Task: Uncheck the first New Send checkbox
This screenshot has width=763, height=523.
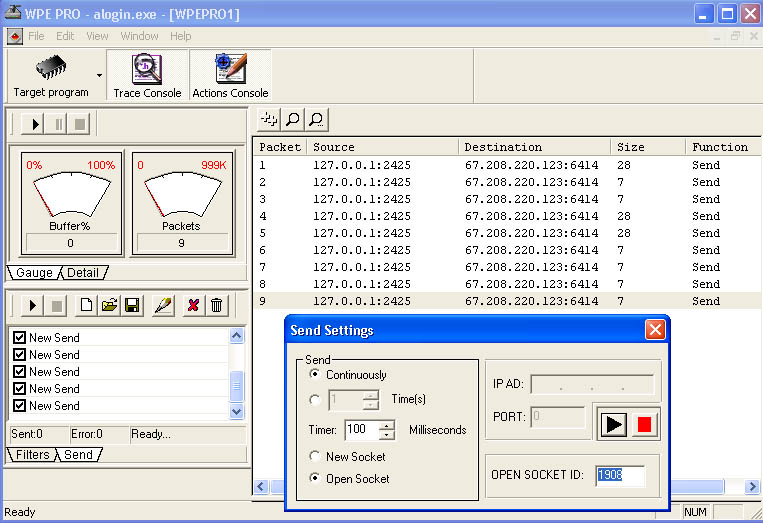Action: pos(19,338)
